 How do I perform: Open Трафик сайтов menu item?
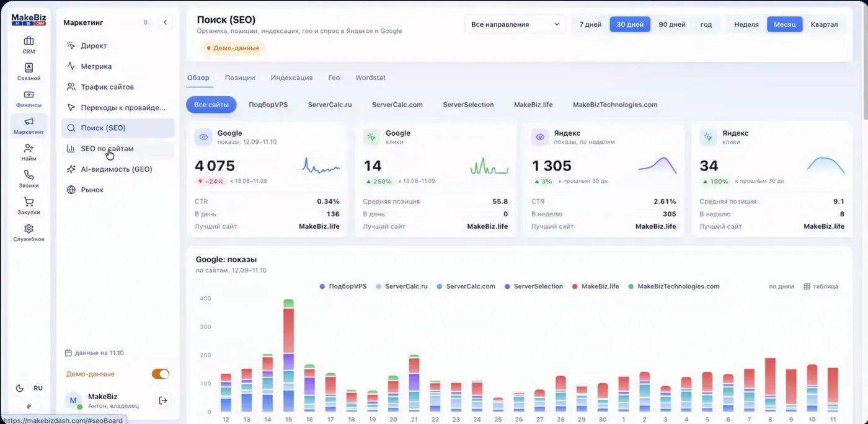(118, 87)
